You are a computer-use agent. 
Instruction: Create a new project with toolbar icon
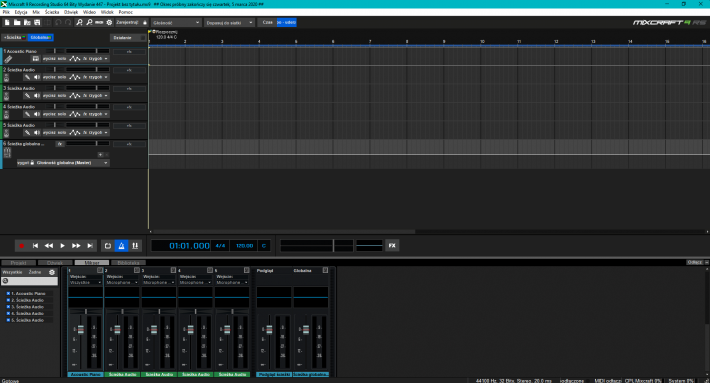[x=7, y=22]
